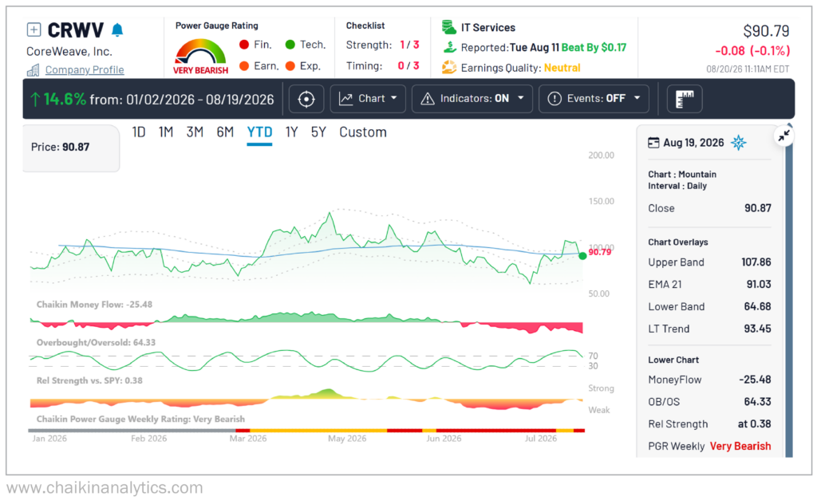The image size is (817, 504).
Task: Switch to the 6M timeframe
Action: 225,132
